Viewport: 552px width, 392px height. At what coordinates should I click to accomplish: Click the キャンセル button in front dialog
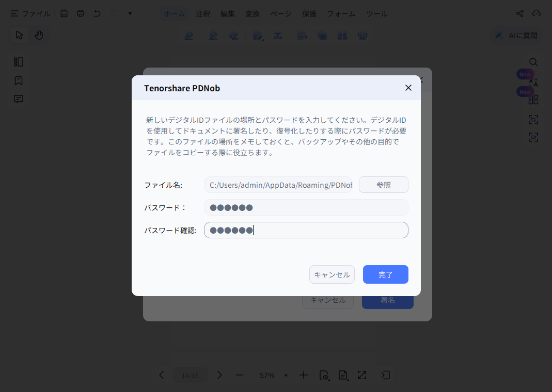tap(332, 274)
